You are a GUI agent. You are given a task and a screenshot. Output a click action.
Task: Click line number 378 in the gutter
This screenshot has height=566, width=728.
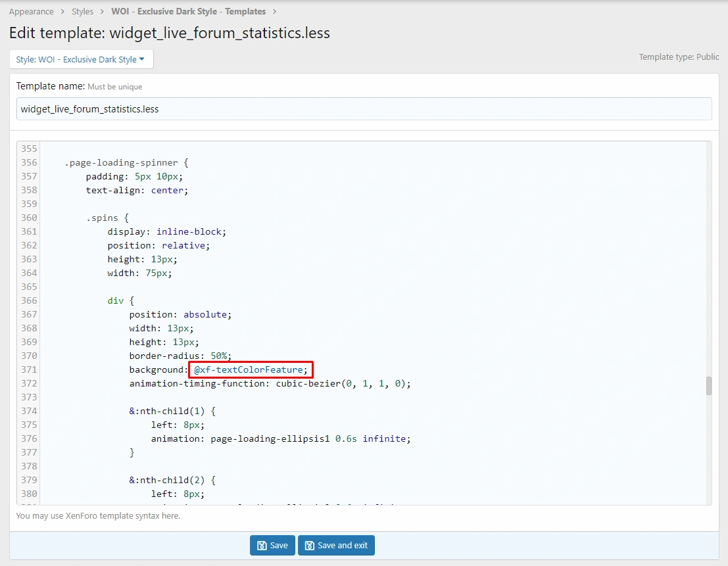(x=29, y=466)
